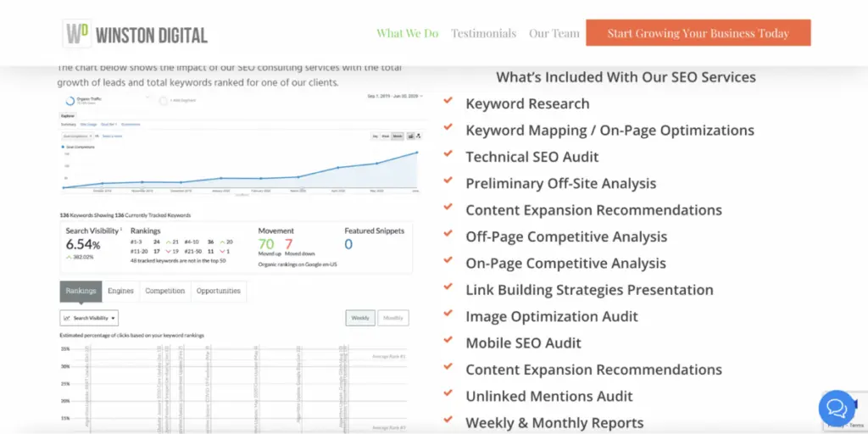Click the Winston Digital logo

pyautogui.click(x=136, y=34)
